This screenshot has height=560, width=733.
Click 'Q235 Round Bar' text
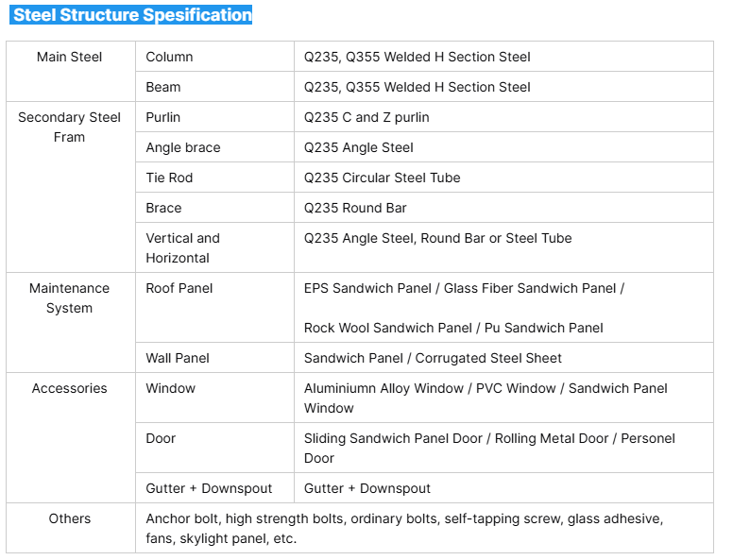click(x=355, y=208)
